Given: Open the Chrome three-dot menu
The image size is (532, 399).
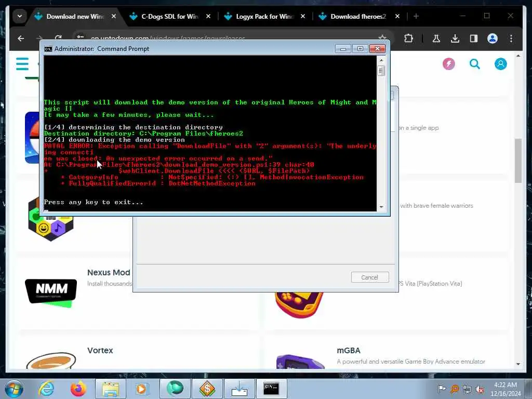Looking at the screenshot, I should pos(511,38).
